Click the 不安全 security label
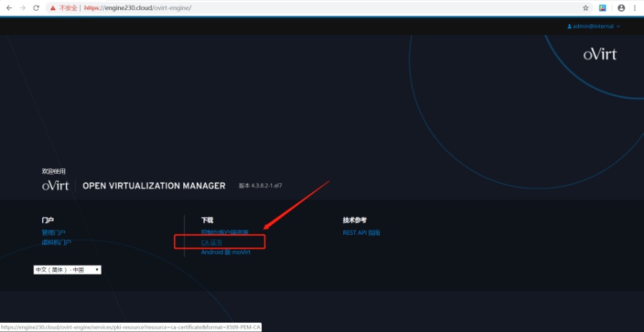The image size is (644, 332). 68,8
